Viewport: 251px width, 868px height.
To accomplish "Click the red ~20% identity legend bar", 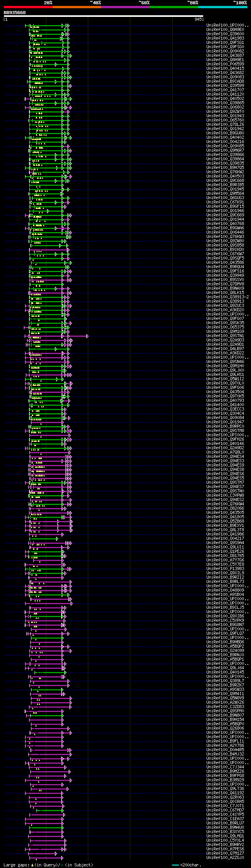I will pyautogui.click(x=28, y=7).
